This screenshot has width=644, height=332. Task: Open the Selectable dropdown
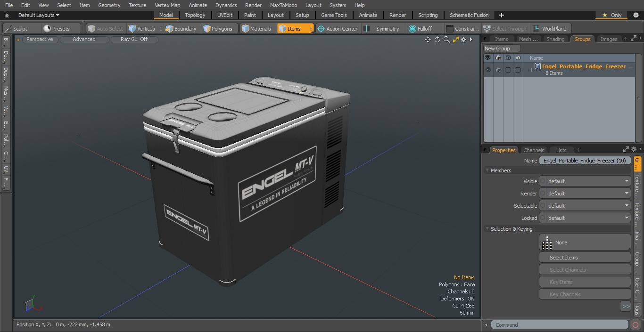pyautogui.click(x=585, y=206)
